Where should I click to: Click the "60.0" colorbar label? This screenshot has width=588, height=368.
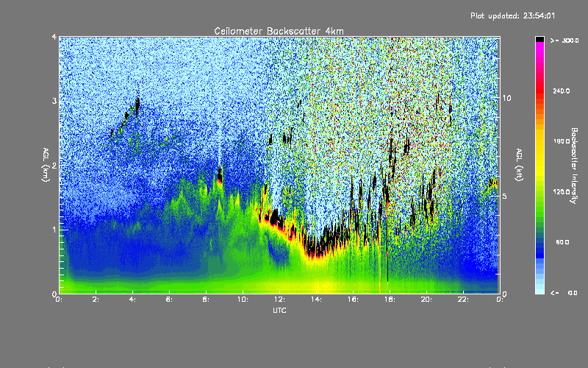(x=562, y=242)
